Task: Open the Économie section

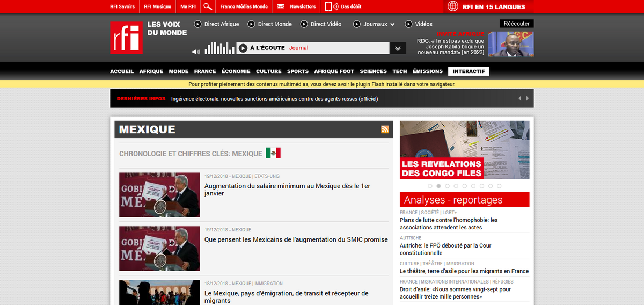Action: (x=236, y=71)
